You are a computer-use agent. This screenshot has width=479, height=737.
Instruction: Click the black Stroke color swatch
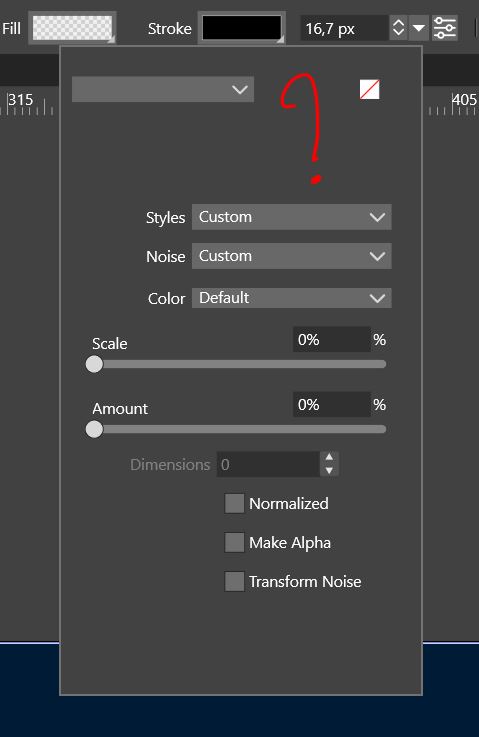[x=242, y=28]
